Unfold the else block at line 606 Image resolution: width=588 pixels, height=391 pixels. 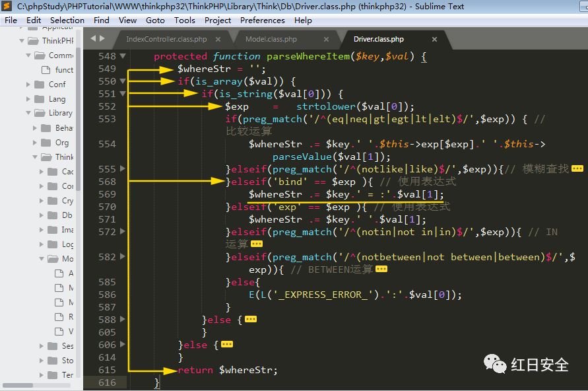(x=123, y=345)
